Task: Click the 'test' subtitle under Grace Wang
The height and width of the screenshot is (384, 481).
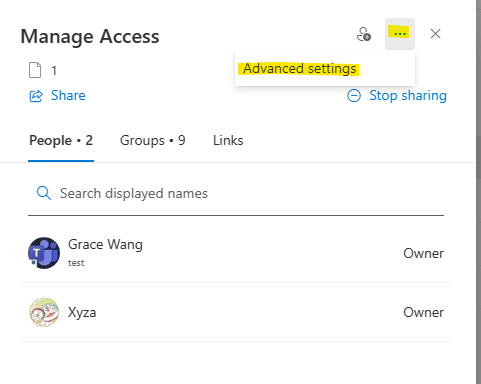Action: (x=76, y=263)
